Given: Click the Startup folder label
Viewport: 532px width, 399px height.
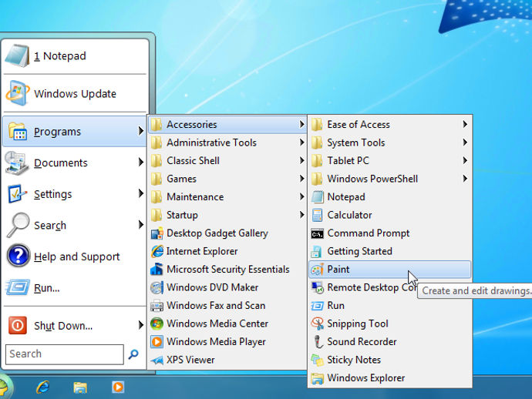Looking at the screenshot, I should tap(182, 215).
